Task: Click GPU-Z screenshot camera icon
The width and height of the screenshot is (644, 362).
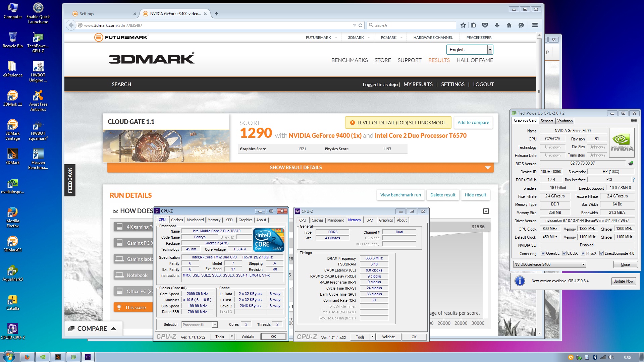Action: pos(634,120)
